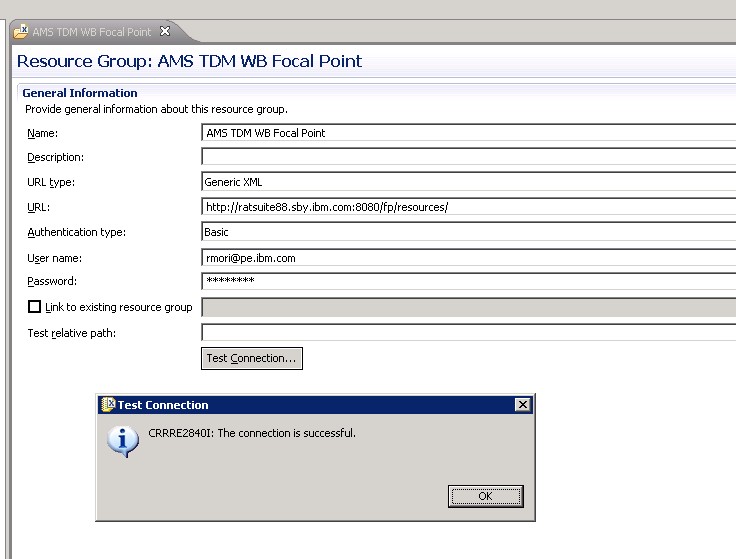Click the 'URL type:' label
The width and height of the screenshot is (736, 559).
(51, 182)
